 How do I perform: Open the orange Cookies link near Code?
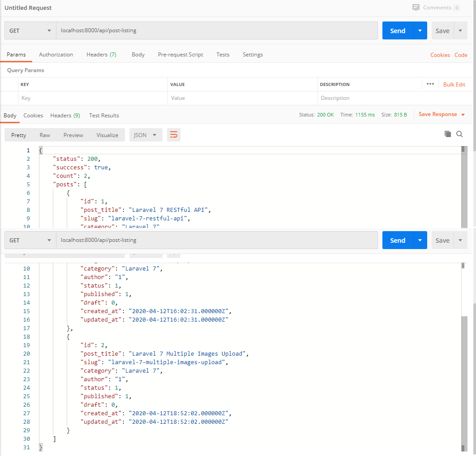click(x=440, y=55)
